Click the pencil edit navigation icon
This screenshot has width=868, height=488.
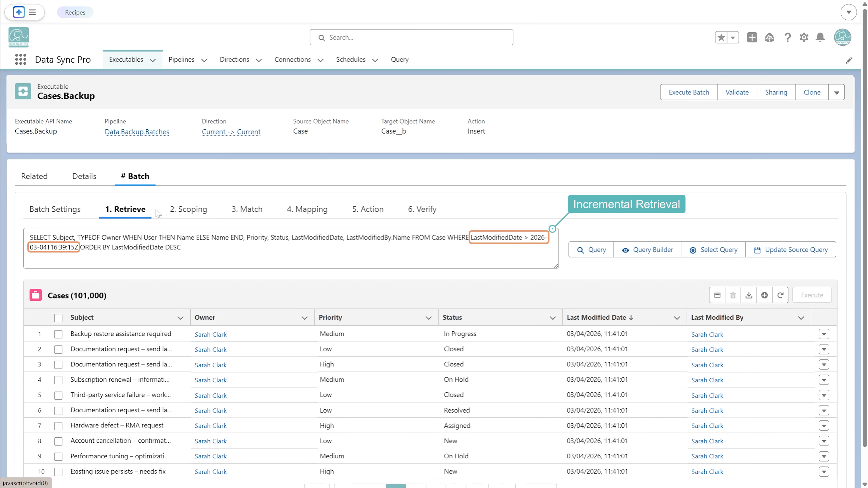[849, 60]
